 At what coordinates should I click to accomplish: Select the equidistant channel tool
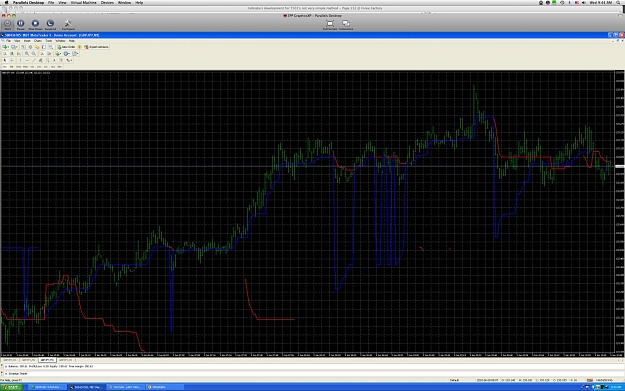click(x=40, y=61)
